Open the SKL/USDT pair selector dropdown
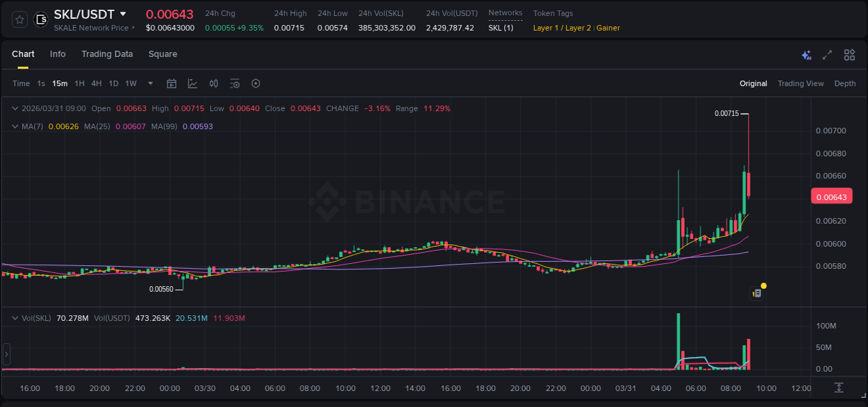Screen dimensions: 868x407 point(83,14)
